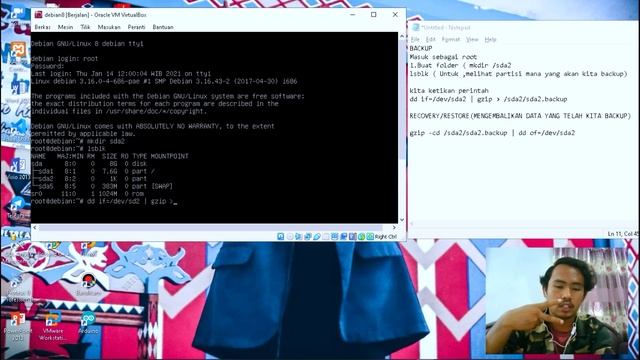This screenshot has width=640, height=360.
Task: Click the 'dd if=/dev/sd2 | gzip >' terminal prompt line
Action: pyautogui.click(x=104, y=201)
